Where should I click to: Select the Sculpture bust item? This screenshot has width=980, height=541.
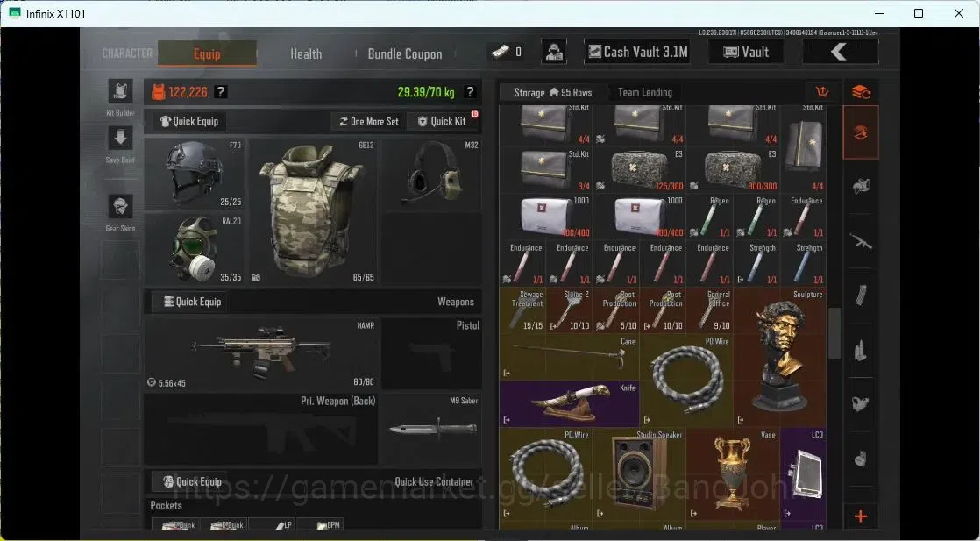coord(781,357)
